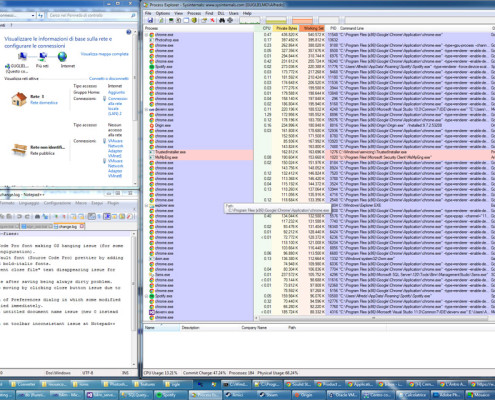Viewport: 495px width, 400px height.
Task: Open the DLL menu in Process Explorer
Action: pyautogui.click(x=221, y=13)
